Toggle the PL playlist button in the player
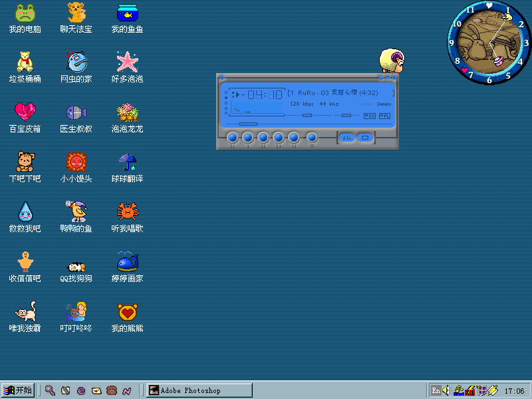Viewport: 532px width, 399px height. coord(385,116)
